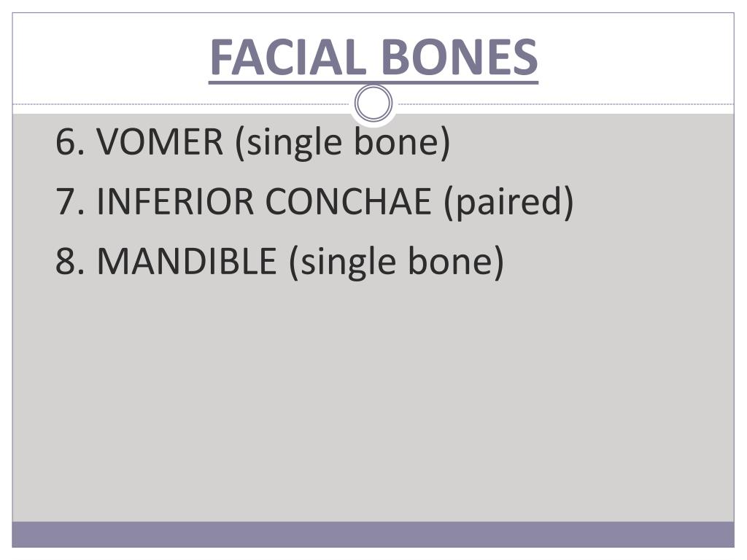Viewport: 747px width, 560px height.
Task: Click the word VOMER
Action: 160,142
